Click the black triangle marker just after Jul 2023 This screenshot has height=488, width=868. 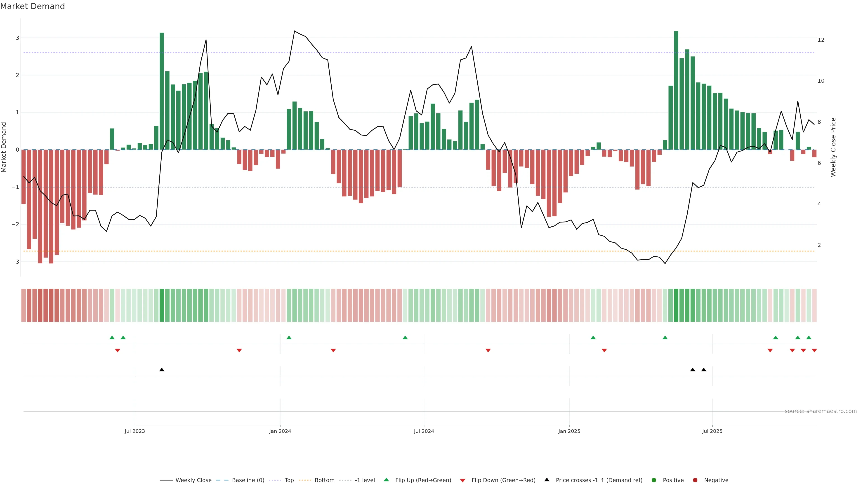coord(162,369)
